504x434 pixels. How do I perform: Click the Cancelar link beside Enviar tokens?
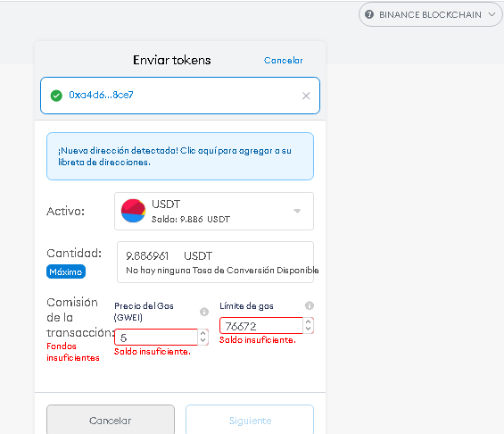(x=283, y=60)
